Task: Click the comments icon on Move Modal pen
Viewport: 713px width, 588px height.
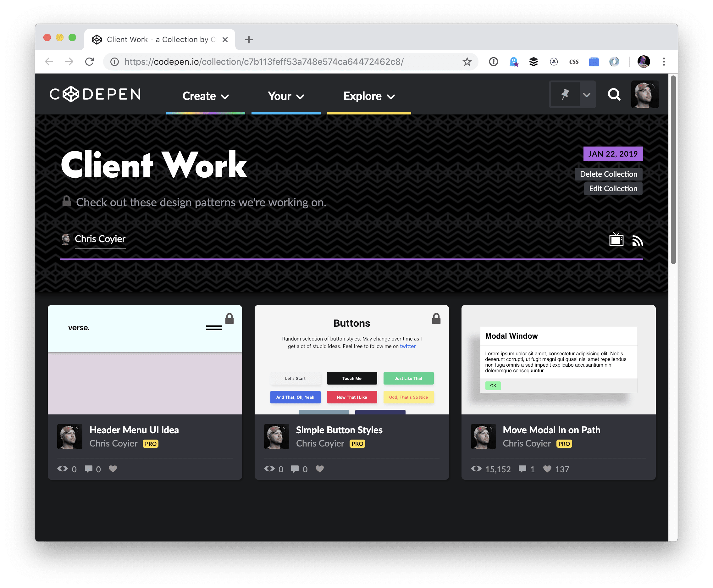Action: [x=523, y=469]
